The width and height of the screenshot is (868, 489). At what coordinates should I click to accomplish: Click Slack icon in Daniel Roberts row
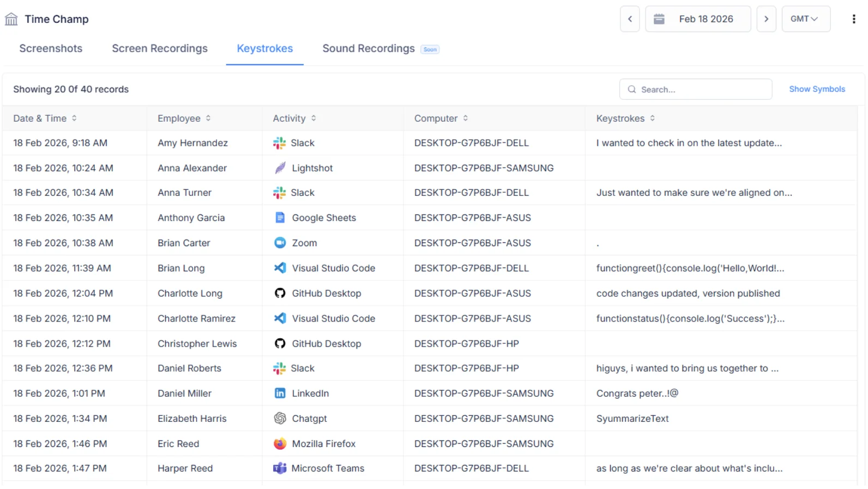tap(279, 368)
